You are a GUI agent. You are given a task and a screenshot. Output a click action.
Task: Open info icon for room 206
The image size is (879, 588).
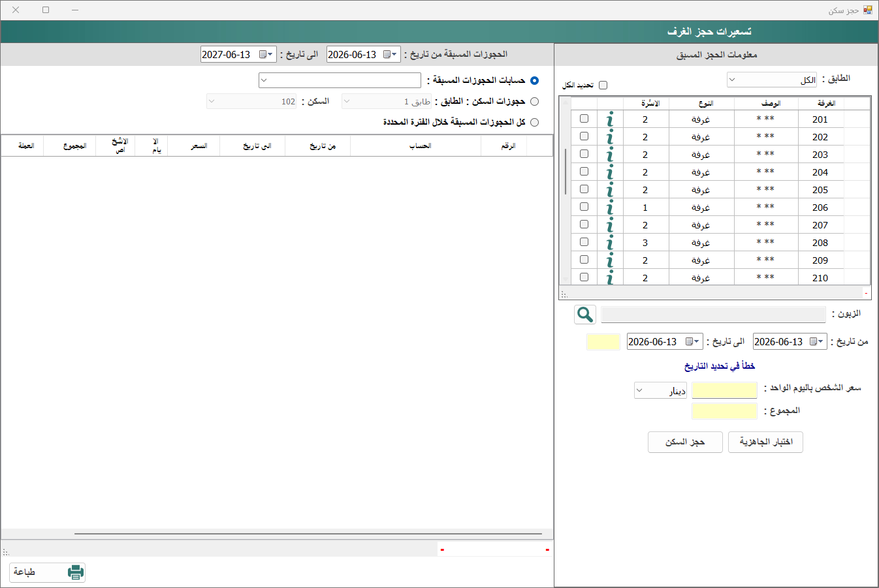tap(610, 207)
